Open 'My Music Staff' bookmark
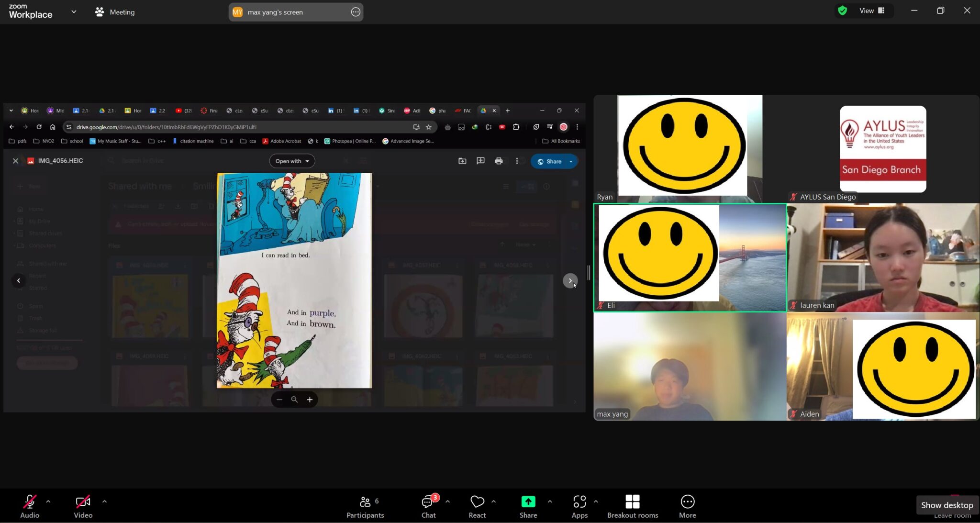This screenshot has width=980, height=523. [x=115, y=141]
